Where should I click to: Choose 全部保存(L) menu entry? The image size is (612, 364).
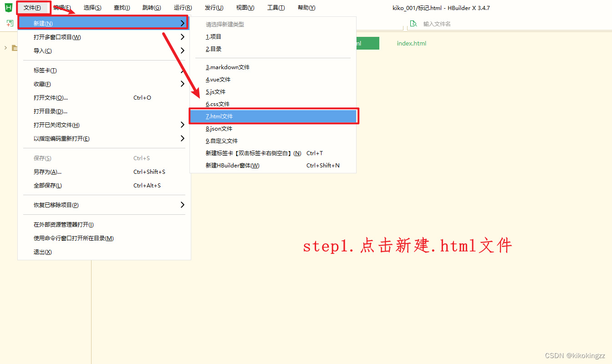104,185
